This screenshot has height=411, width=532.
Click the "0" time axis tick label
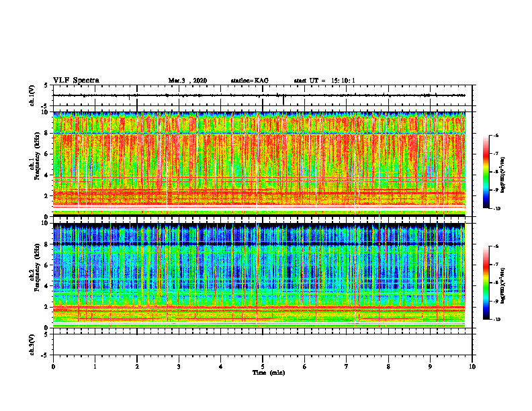pyautogui.click(x=53, y=366)
